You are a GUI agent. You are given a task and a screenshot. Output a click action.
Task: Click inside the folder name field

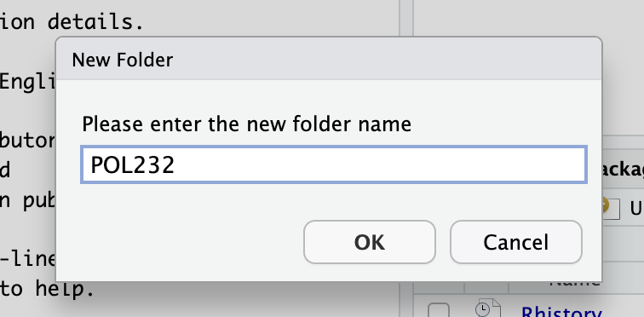334,164
